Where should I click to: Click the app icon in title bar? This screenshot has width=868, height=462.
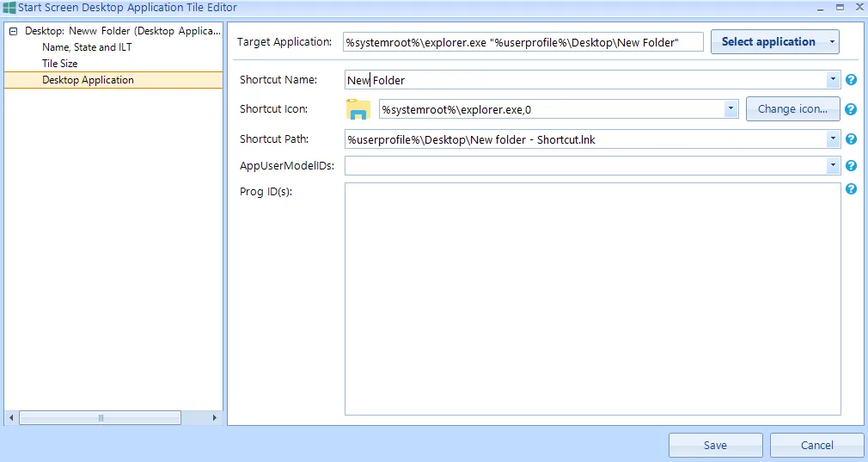coord(9,7)
